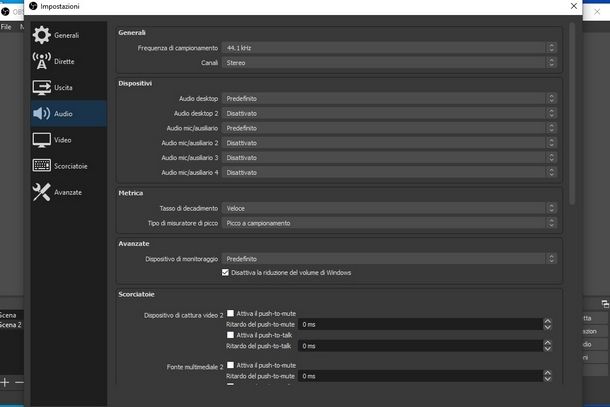Open the Audio mic/ausiliario 3 dropdown
This screenshot has width=610, height=407.
click(389, 158)
